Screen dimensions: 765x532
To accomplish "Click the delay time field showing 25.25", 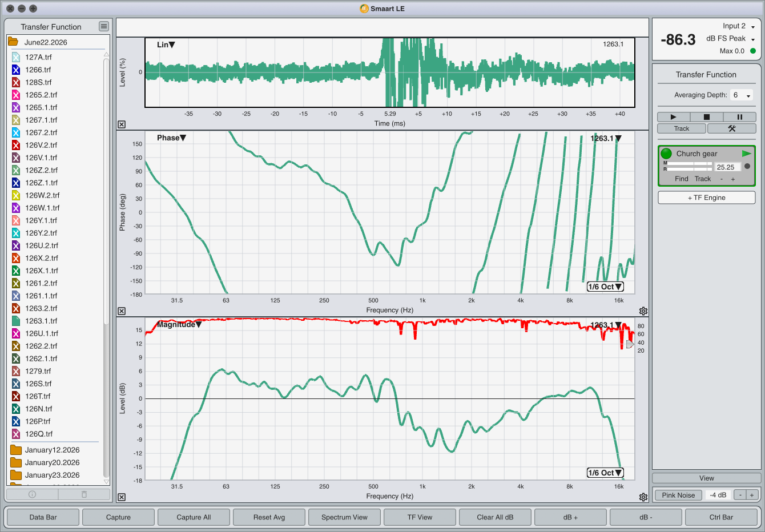I will [x=727, y=167].
